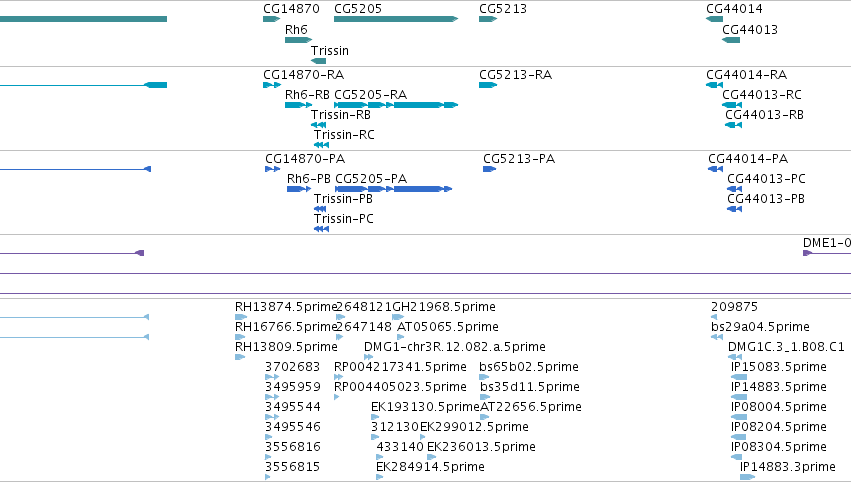Image resolution: width=851 pixels, height=482 pixels.
Task: Select the CG5205 gene glyph
Action: (396, 19)
